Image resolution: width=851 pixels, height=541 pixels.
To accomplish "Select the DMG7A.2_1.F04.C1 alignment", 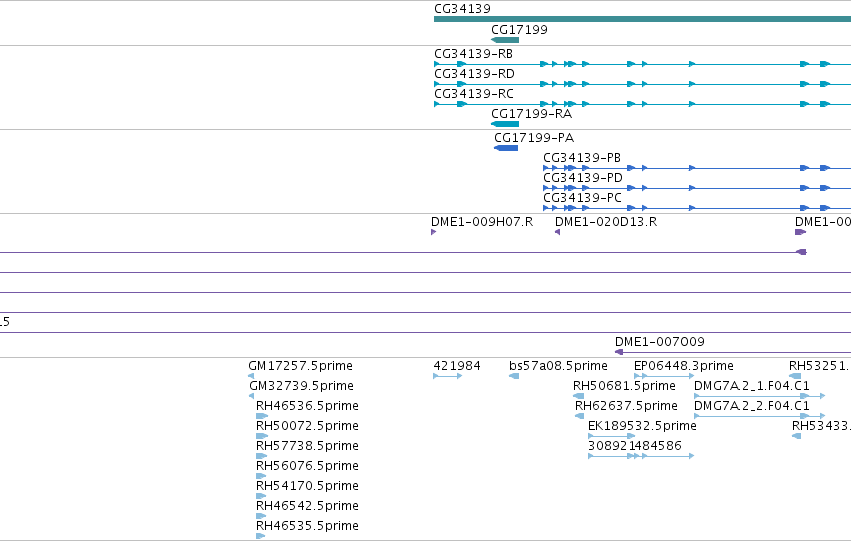I will pyautogui.click(x=760, y=396).
